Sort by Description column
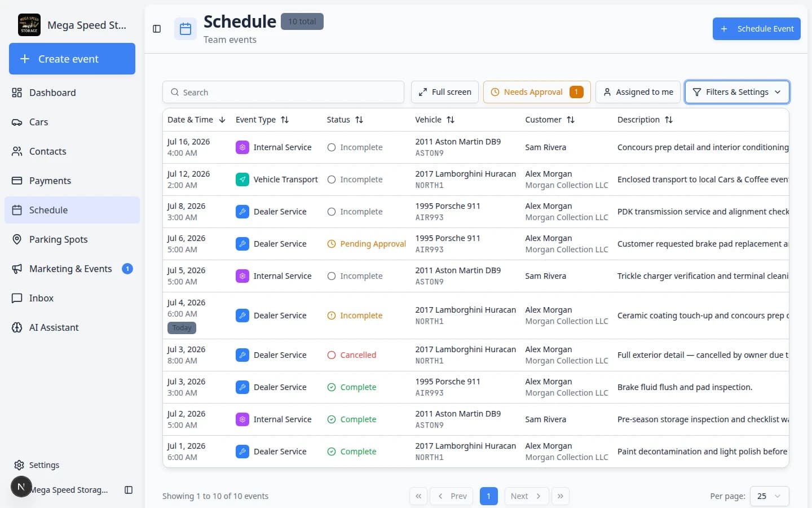 (x=645, y=120)
